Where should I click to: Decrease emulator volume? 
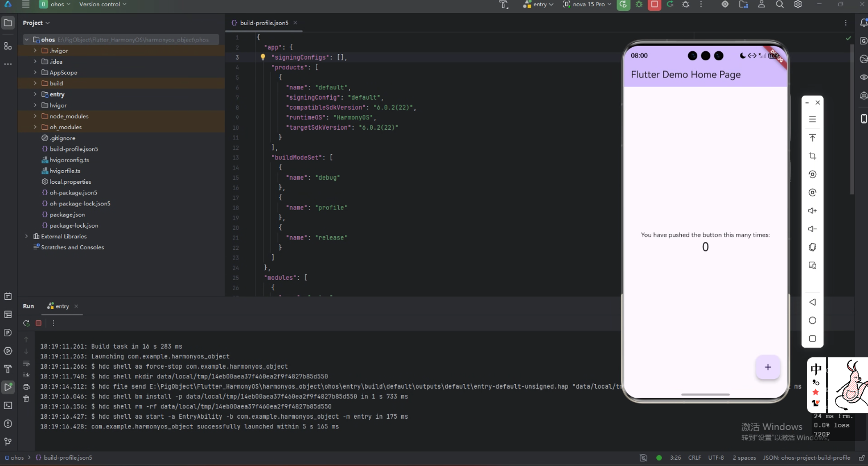812,229
